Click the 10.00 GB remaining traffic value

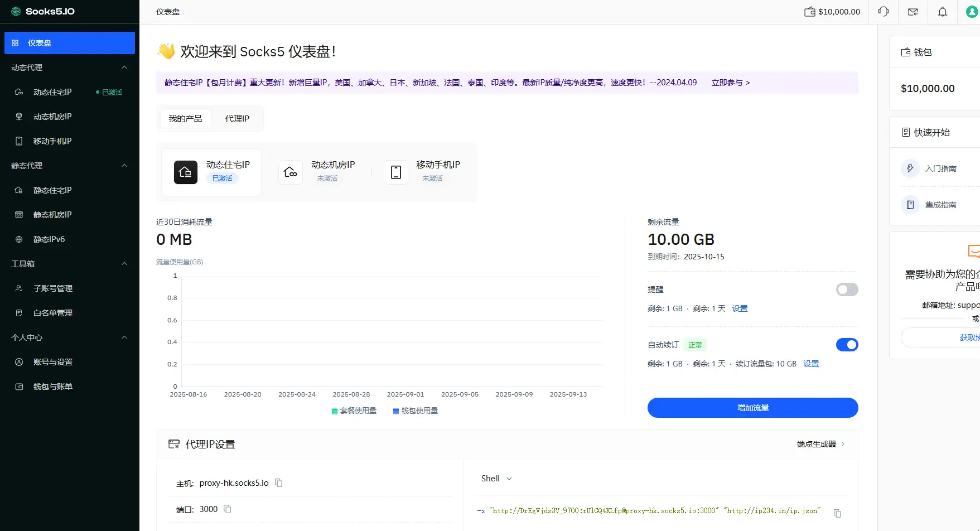coord(681,239)
